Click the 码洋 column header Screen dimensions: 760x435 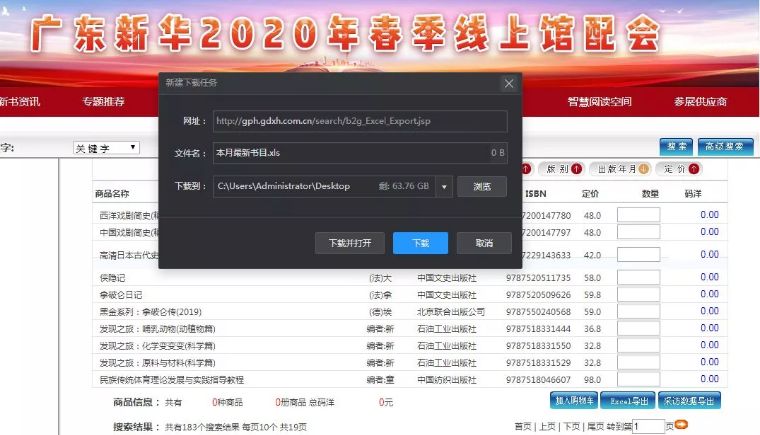[693, 194]
